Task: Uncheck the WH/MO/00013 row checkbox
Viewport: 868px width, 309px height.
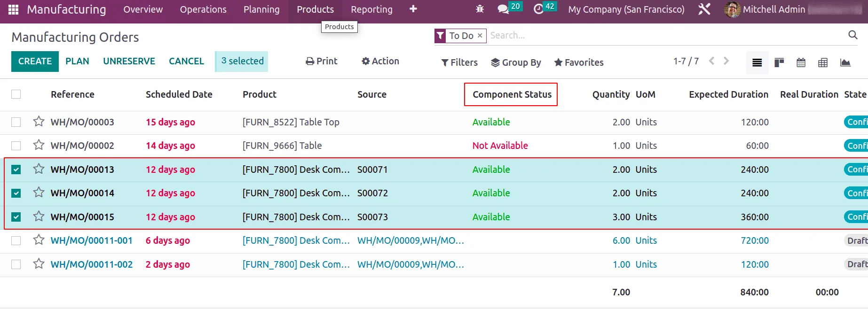Action: coord(16,170)
